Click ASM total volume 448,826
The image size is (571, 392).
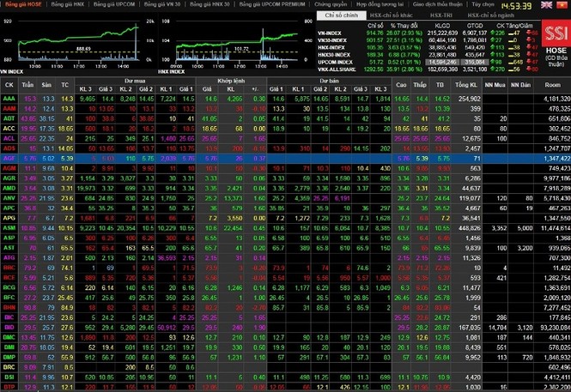(470, 228)
